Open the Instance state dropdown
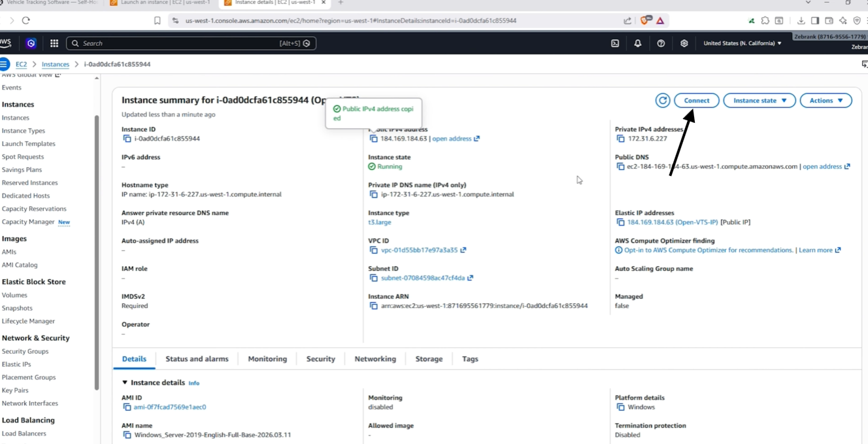 [x=759, y=101]
